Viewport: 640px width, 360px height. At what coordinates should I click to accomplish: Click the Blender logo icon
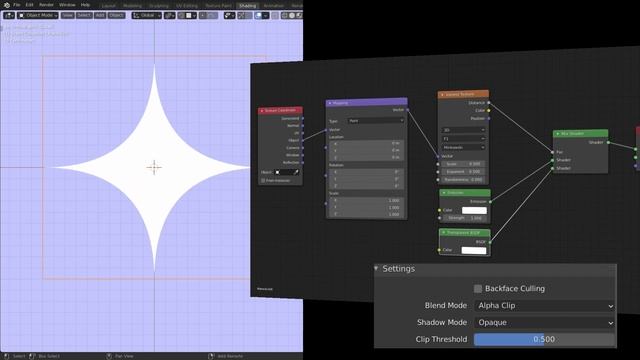tap(7, 5)
